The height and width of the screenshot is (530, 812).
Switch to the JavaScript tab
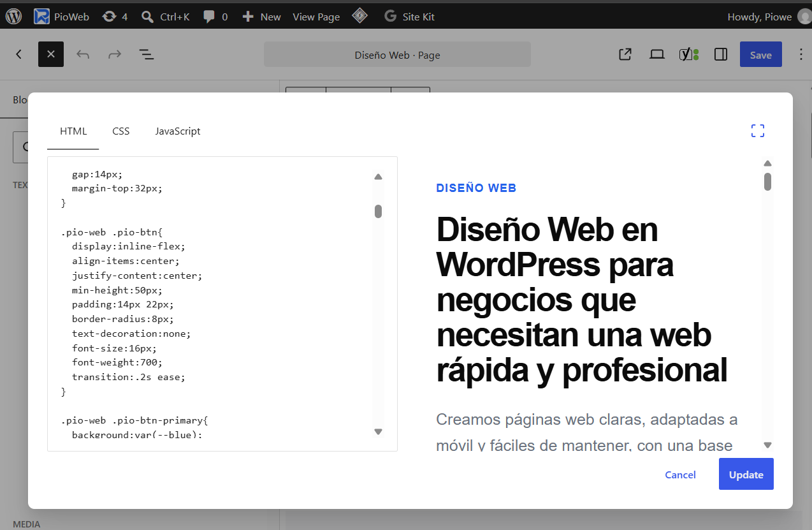click(178, 131)
